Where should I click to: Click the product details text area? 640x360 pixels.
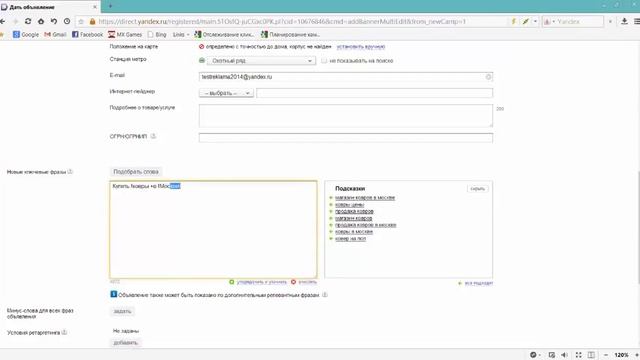tap(346, 116)
